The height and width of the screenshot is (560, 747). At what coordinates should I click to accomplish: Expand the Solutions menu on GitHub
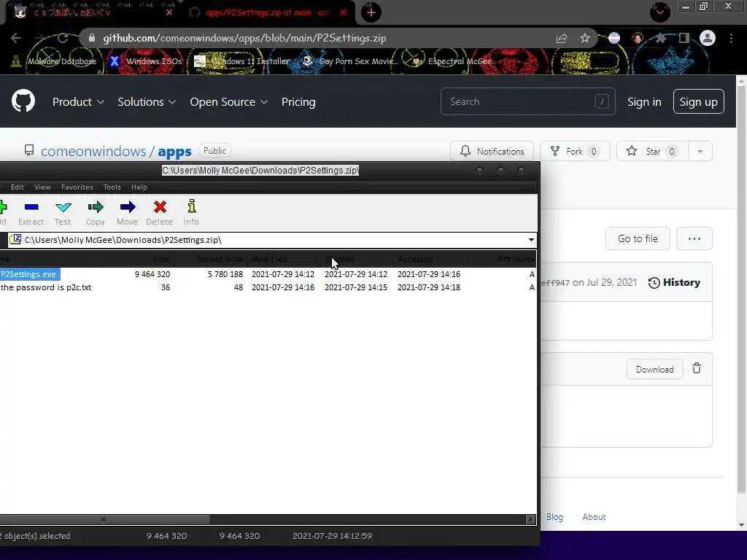[x=147, y=101]
